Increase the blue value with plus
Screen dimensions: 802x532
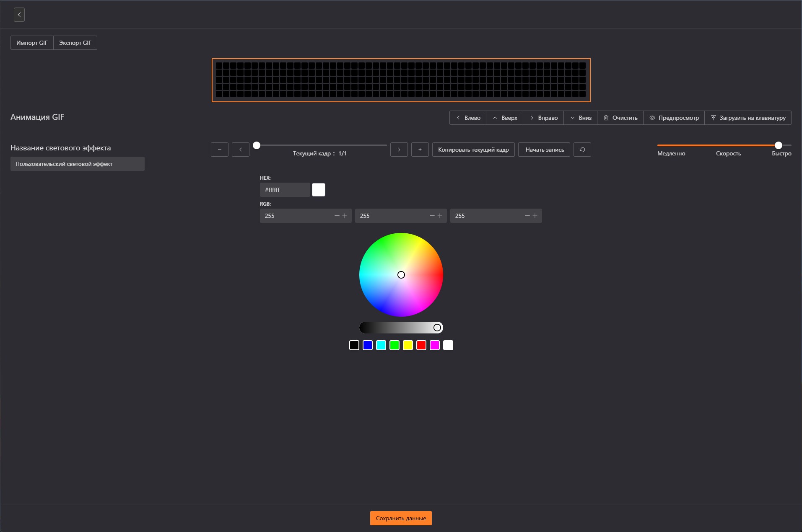(x=535, y=216)
